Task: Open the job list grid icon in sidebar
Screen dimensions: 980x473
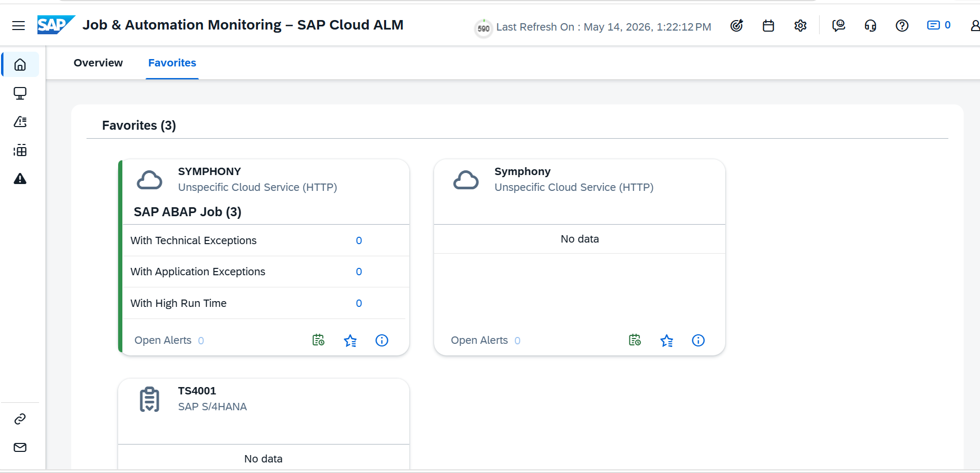Action: click(x=20, y=150)
